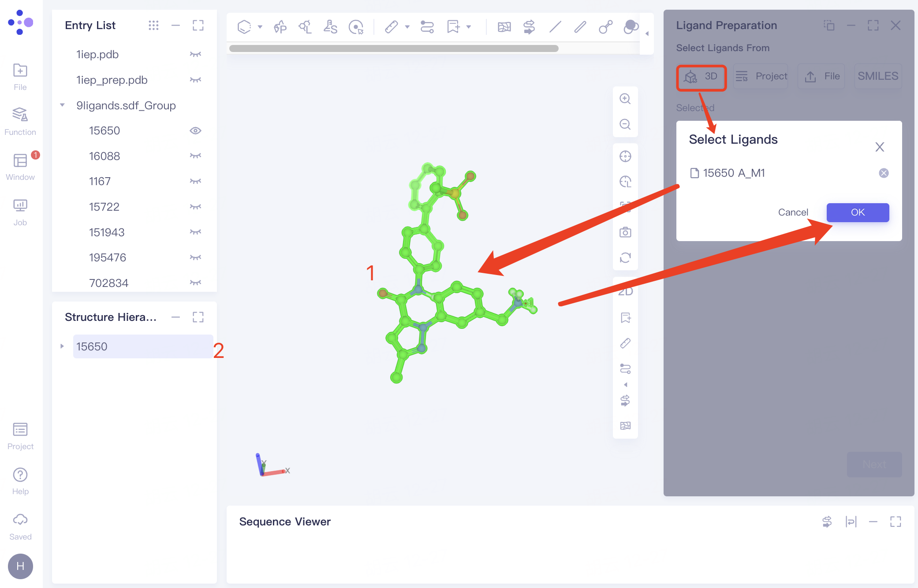The image size is (918, 588).
Task: Zoom in using the magnifier plus icon
Action: tap(625, 99)
